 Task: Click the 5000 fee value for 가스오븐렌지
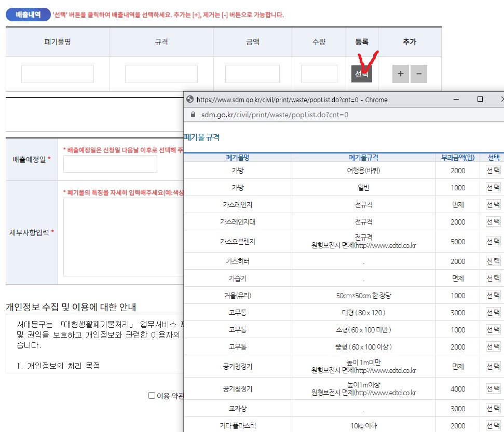coord(458,242)
